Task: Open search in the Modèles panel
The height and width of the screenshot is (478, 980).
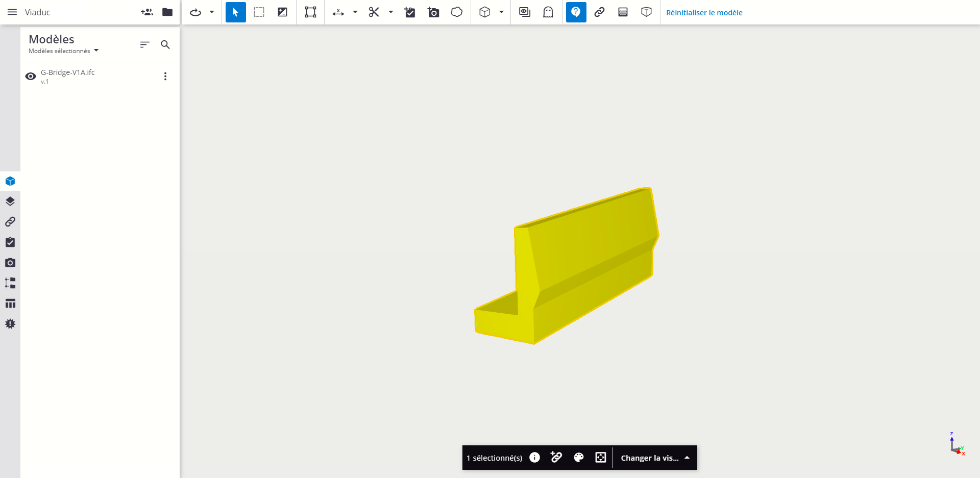Action: point(165,44)
